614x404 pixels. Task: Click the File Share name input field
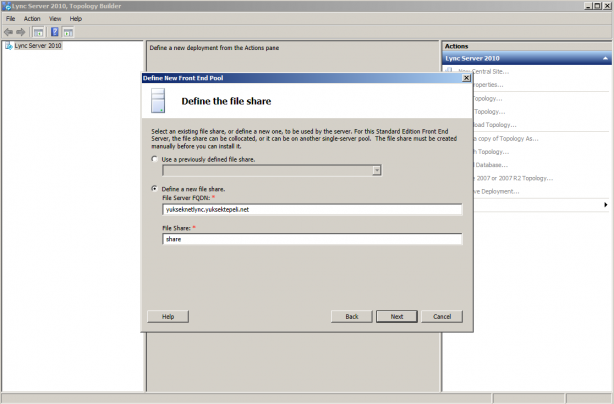click(x=312, y=239)
